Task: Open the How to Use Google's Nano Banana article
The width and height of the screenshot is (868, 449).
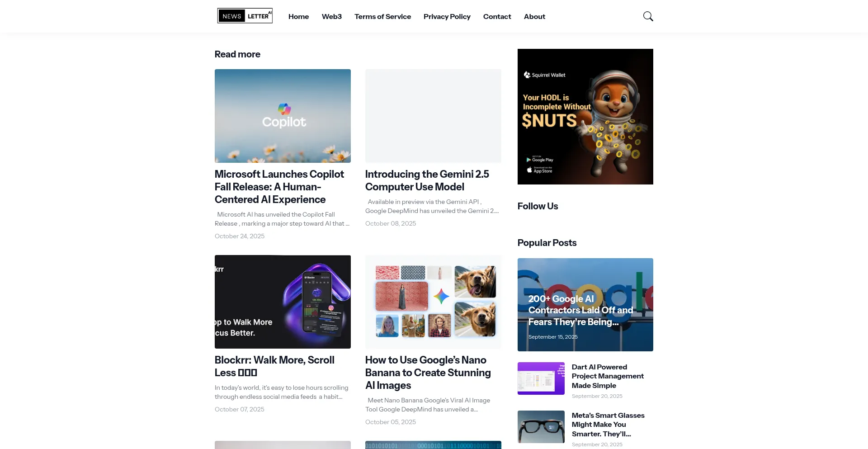Action: coord(428,373)
